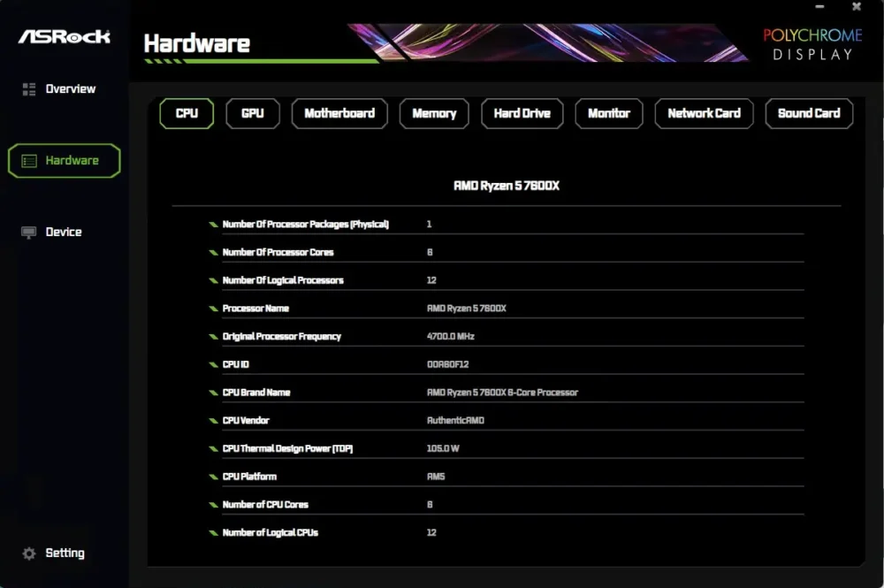The height and width of the screenshot is (588, 884).
Task: Click the Number Of Logical Processors label
Action: pyautogui.click(x=283, y=280)
